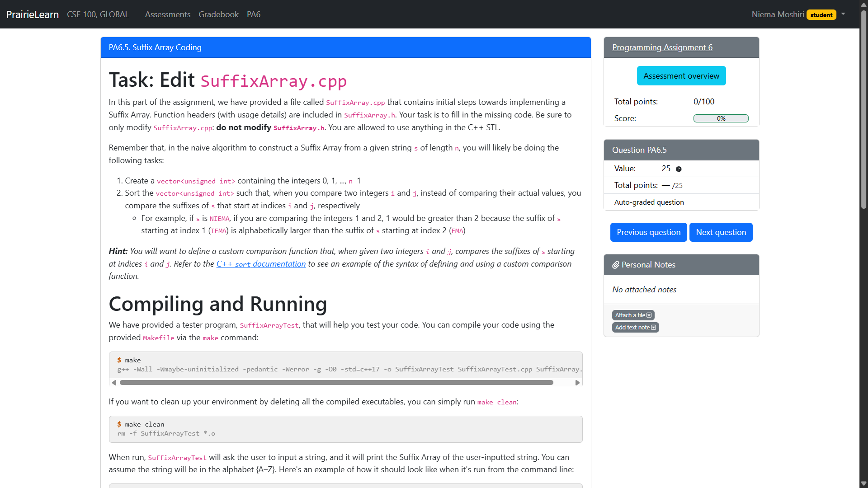Click the page scrollbar up arrow
The image size is (868, 488).
(x=863, y=4)
